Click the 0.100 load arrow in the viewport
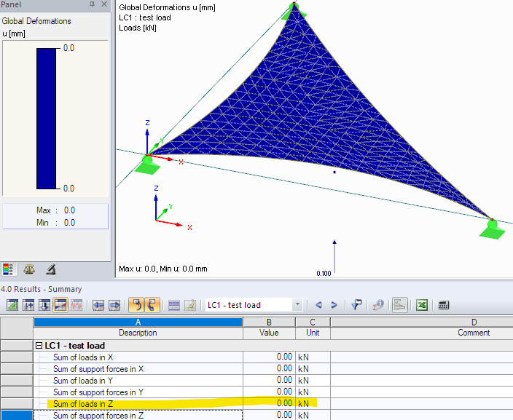This screenshot has width=513, height=420. pyautogui.click(x=334, y=258)
